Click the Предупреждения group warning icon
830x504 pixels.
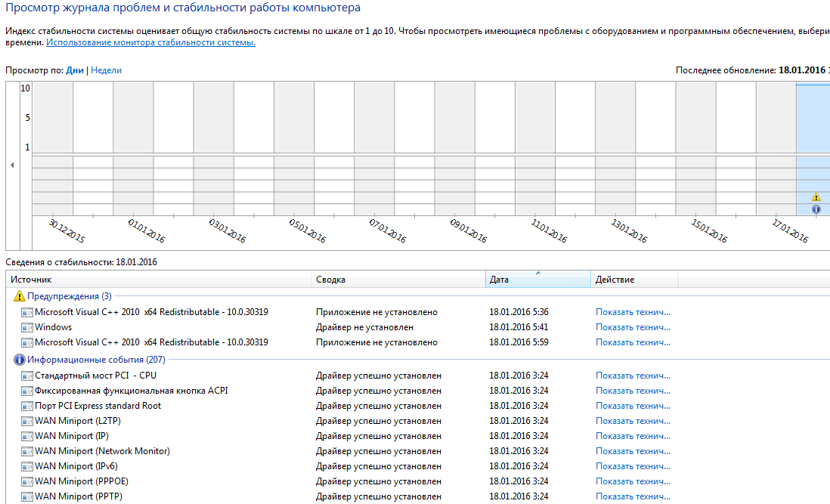(20, 296)
